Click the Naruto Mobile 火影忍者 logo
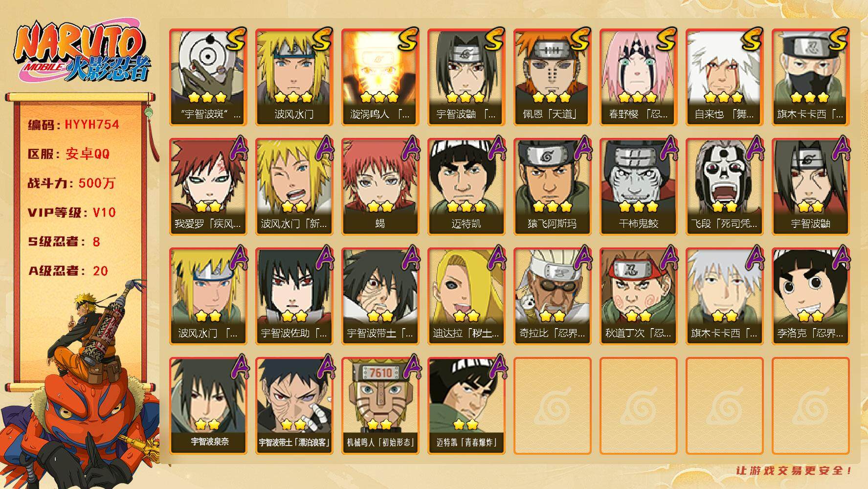Screen dimensions: 868x489 click(x=81, y=52)
